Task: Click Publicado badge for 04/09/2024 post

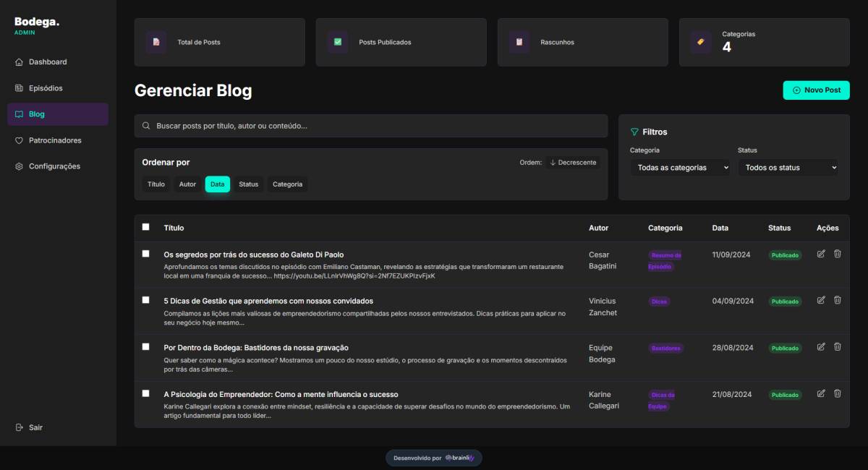Action: tap(785, 302)
